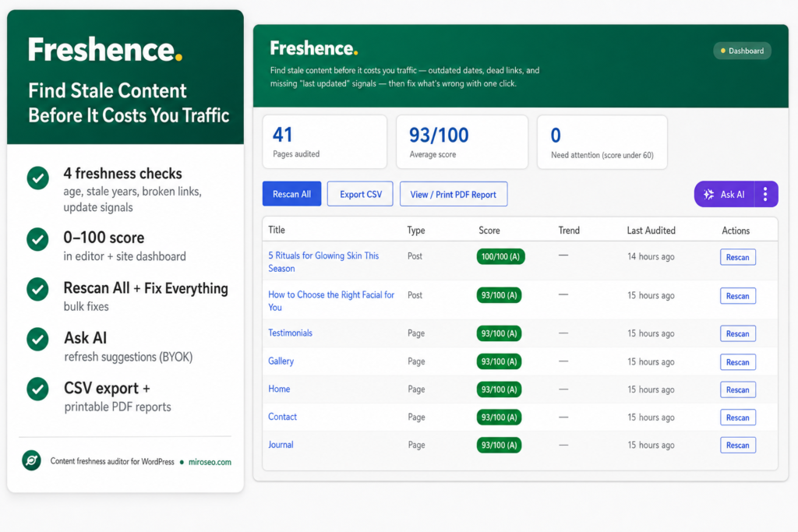798x532 pixels.
Task: Click the checkmark beside CSV export +
Action: click(37, 389)
